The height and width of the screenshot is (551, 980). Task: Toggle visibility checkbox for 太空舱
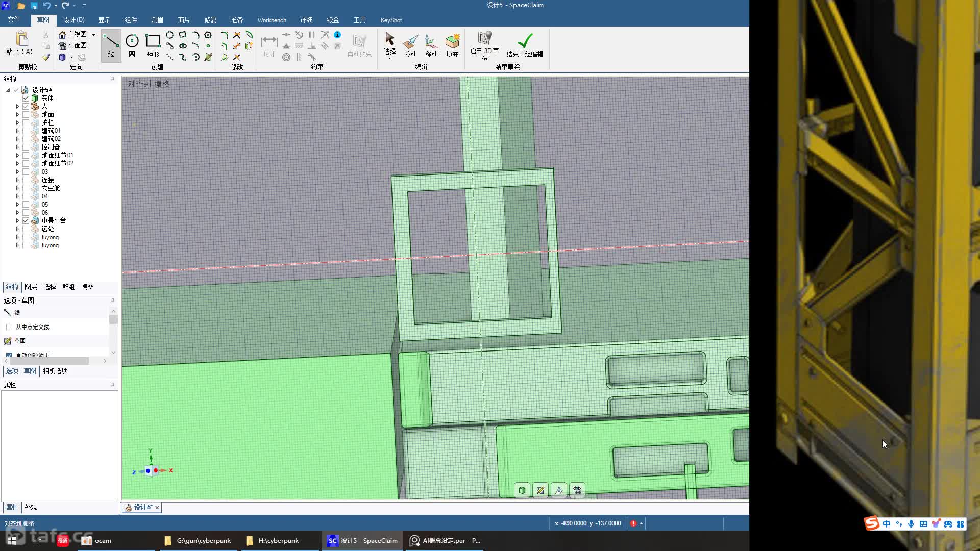pyautogui.click(x=26, y=188)
